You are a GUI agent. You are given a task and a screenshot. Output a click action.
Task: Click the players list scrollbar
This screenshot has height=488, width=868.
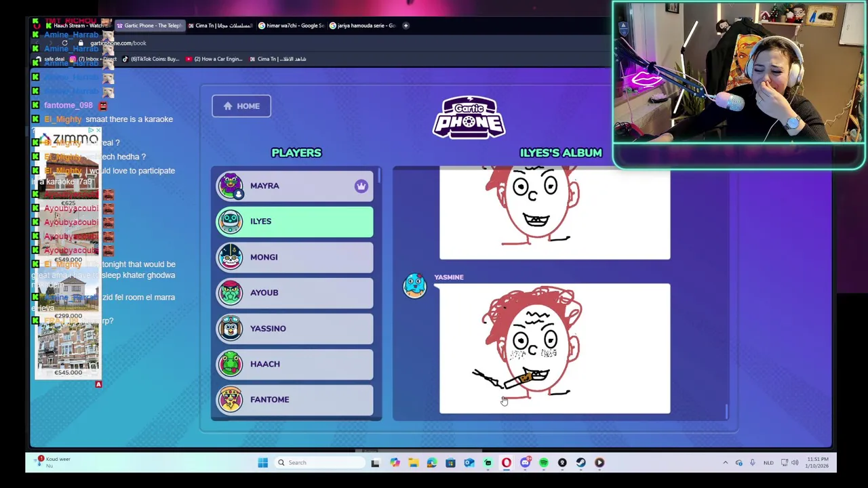tap(380, 176)
